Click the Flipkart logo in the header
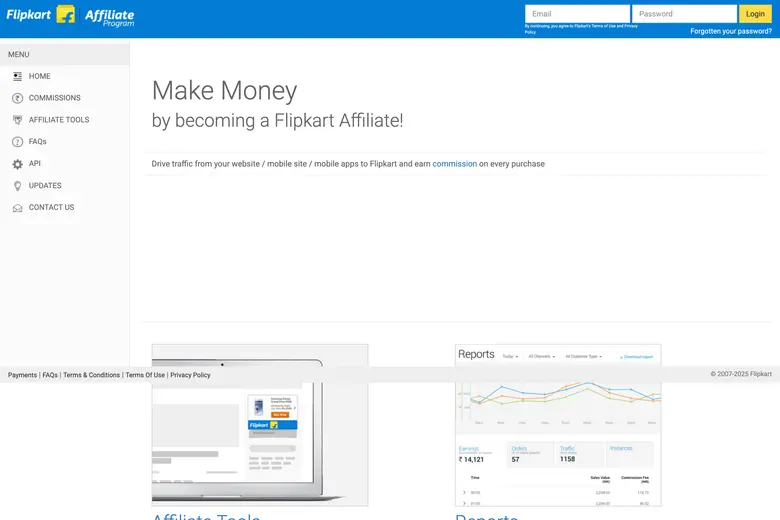Screen dimensions: 780x520 click(x=40, y=14)
